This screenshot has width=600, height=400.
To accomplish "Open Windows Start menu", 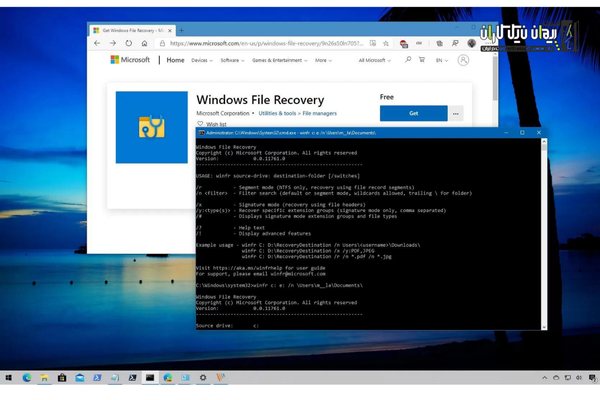I will pos(9,378).
